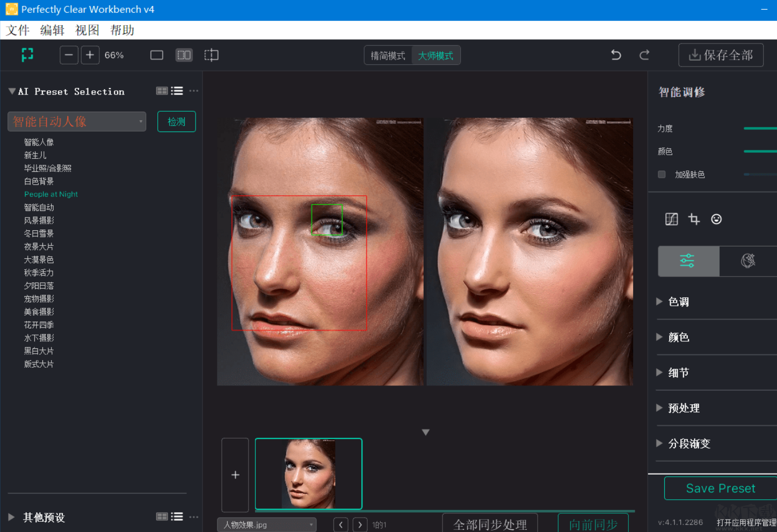Viewport: 777px width, 532px height.
Task: Click the zoom in plus button
Action: [90, 55]
